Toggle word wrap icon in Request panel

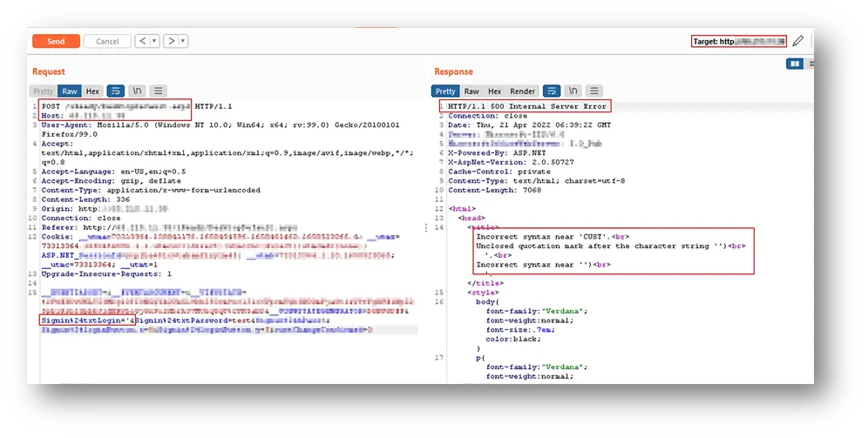coord(115,91)
